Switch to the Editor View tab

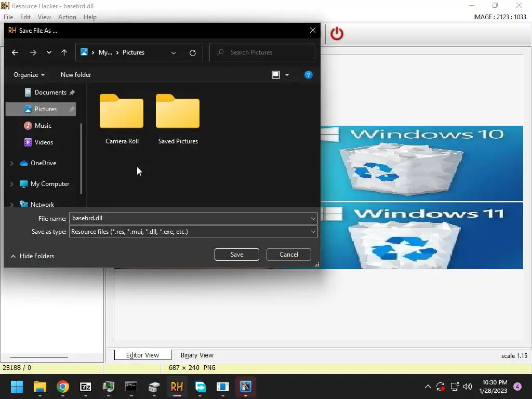coord(142,355)
